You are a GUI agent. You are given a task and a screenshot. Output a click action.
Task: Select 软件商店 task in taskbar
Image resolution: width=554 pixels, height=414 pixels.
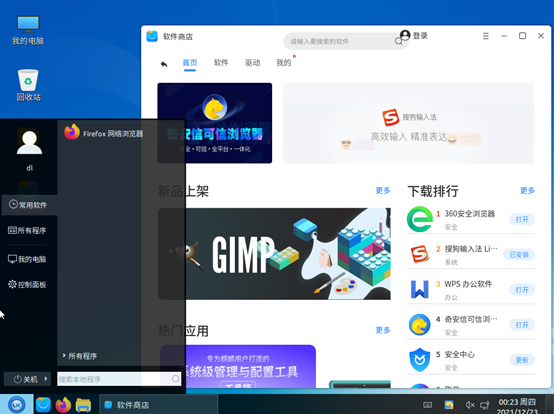click(x=158, y=405)
